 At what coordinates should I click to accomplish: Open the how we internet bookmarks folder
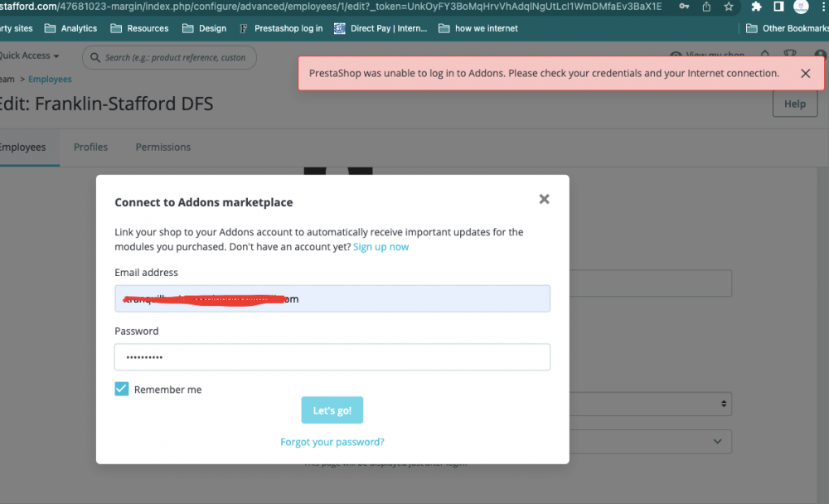[478, 28]
